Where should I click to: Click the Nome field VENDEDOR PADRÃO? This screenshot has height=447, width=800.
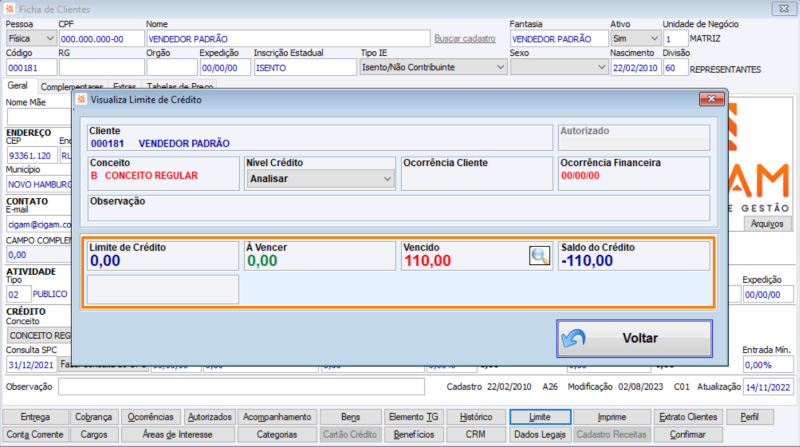[x=288, y=39]
